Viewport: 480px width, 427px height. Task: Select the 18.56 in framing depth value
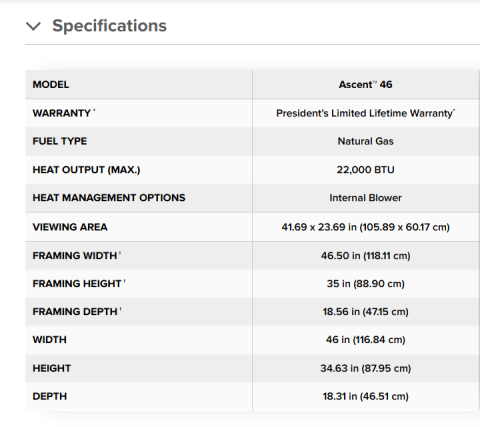click(366, 312)
